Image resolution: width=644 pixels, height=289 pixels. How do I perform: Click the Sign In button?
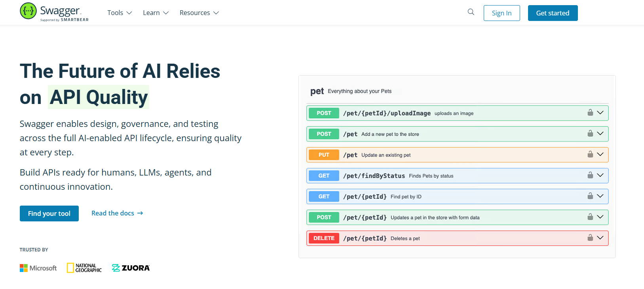point(502,13)
